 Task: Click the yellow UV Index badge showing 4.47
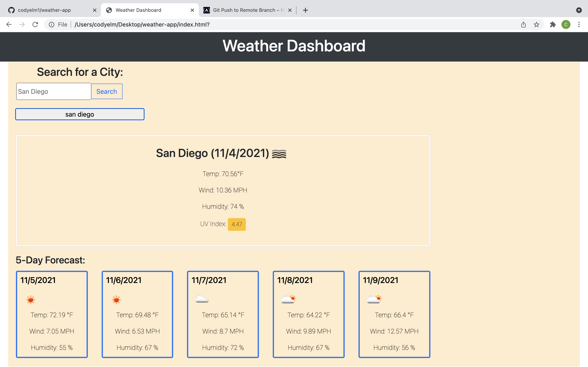pyautogui.click(x=237, y=224)
